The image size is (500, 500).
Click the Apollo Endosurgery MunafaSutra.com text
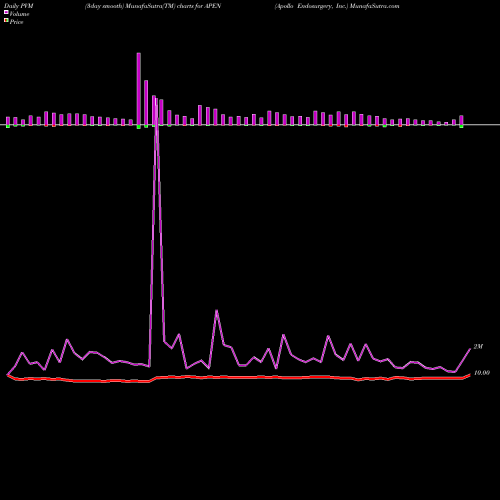[x=337, y=6]
